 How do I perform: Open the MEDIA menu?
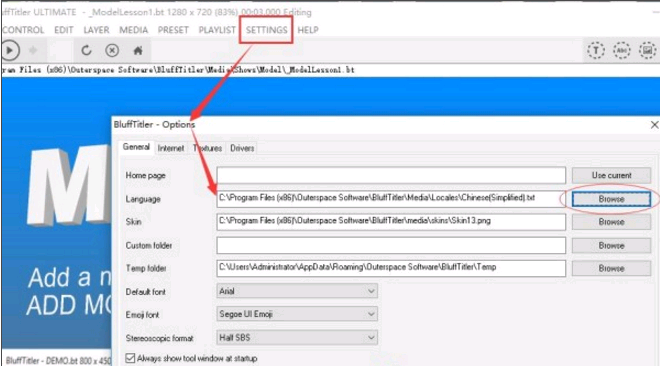coord(133,30)
